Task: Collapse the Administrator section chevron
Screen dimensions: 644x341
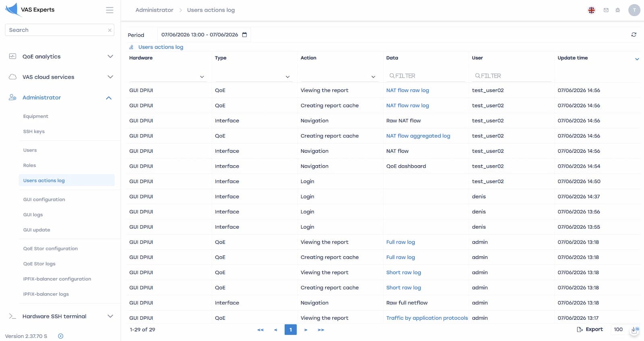Action: coord(109,98)
